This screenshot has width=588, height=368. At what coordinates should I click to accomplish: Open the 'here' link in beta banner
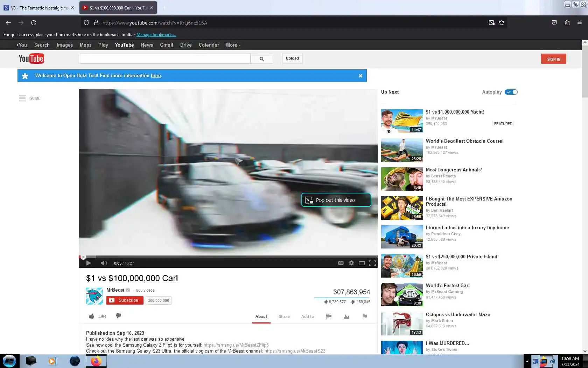click(x=156, y=76)
